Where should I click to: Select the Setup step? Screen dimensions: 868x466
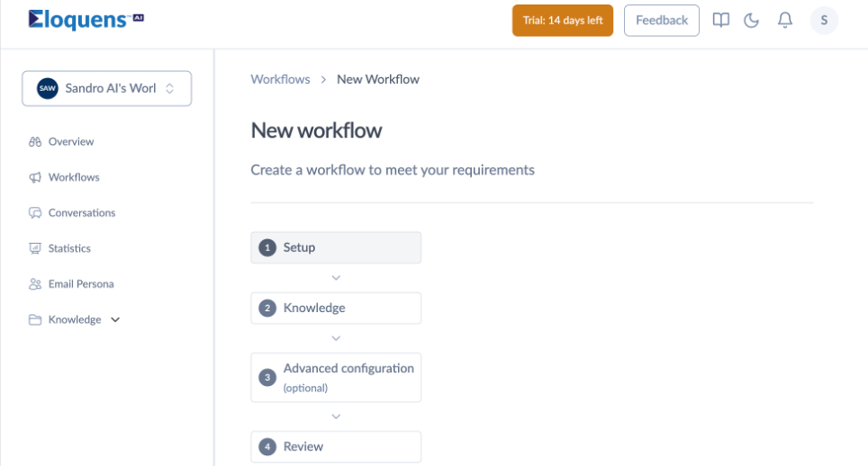336,247
